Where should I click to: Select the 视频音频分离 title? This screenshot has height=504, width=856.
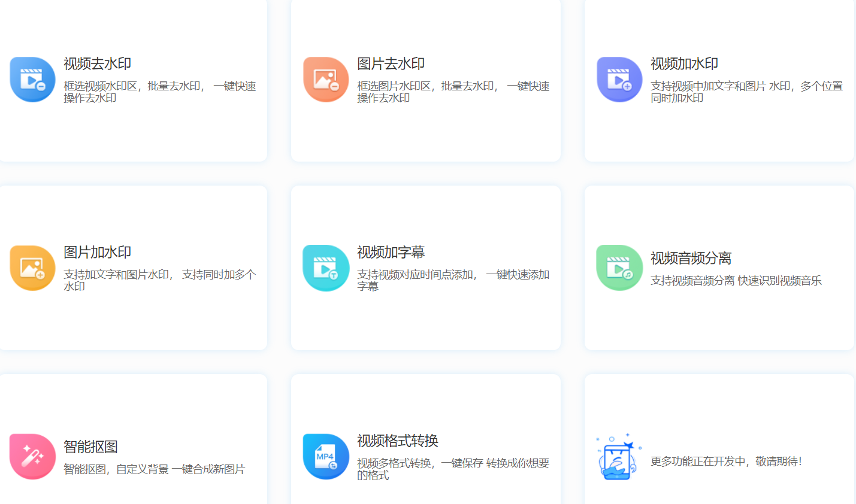coord(691,258)
